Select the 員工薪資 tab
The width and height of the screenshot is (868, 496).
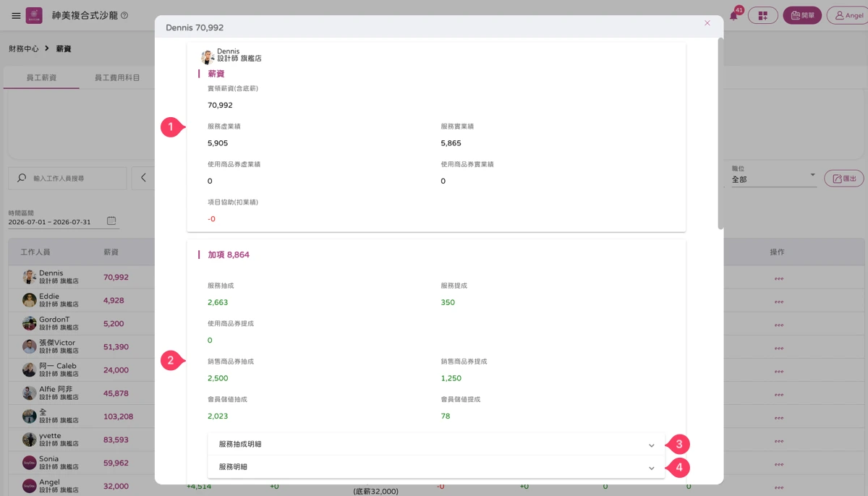click(x=41, y=77)
